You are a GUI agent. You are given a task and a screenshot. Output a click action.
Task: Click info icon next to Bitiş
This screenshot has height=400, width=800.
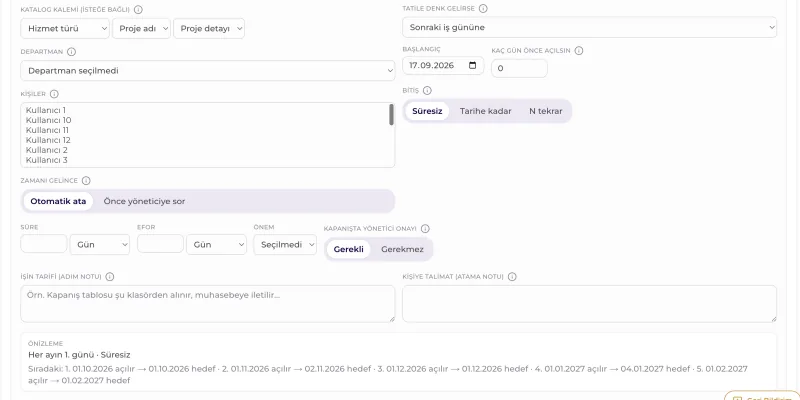pyautogui.click(x=427, y=90)
